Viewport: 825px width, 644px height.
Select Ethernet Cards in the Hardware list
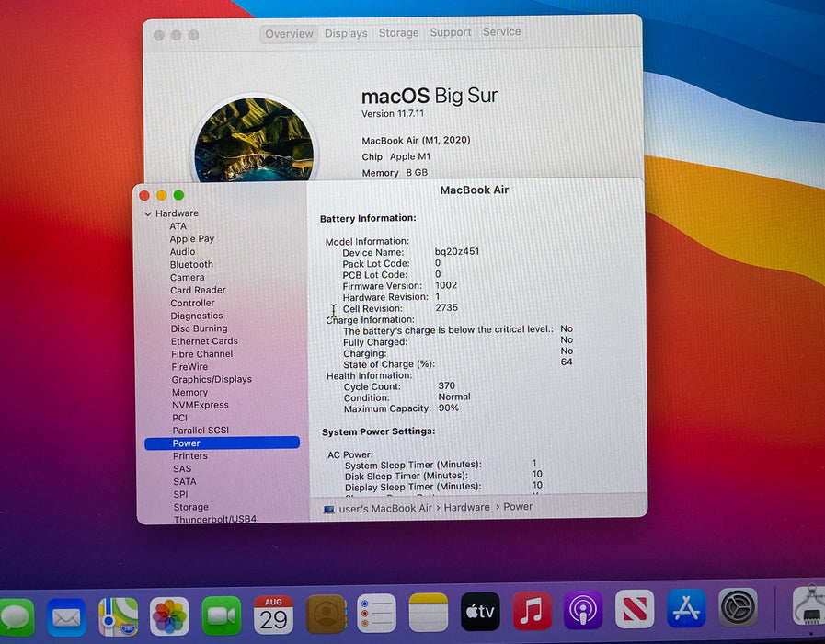pyautogui.click(x=204, y=341)
